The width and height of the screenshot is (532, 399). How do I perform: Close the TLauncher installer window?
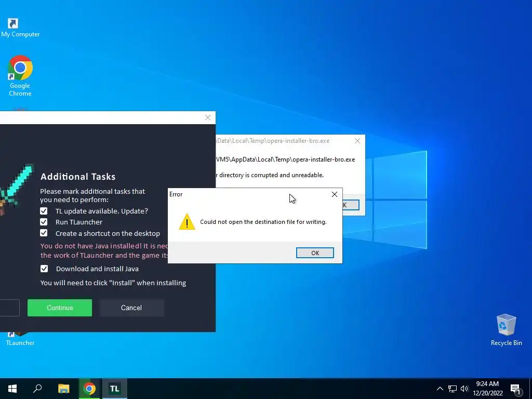point(208,117)
